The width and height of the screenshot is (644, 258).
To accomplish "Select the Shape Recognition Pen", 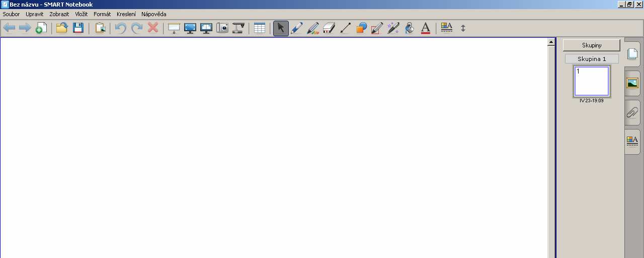I will coord(377,28).
